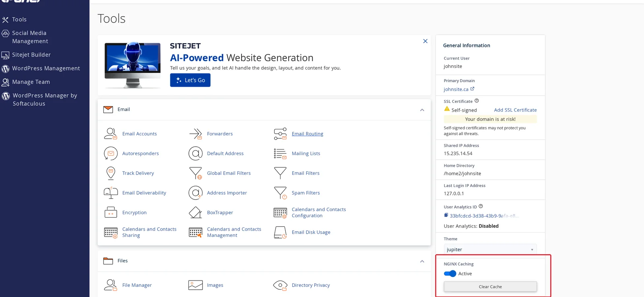
Task: Click the external link icon beside johnsite.ca
Action: coord(473,89)
